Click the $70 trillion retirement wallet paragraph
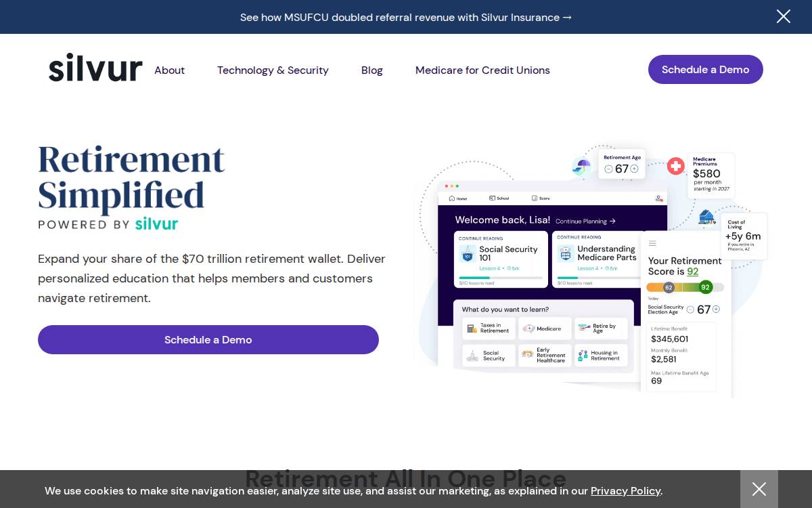 click(212, 278)
